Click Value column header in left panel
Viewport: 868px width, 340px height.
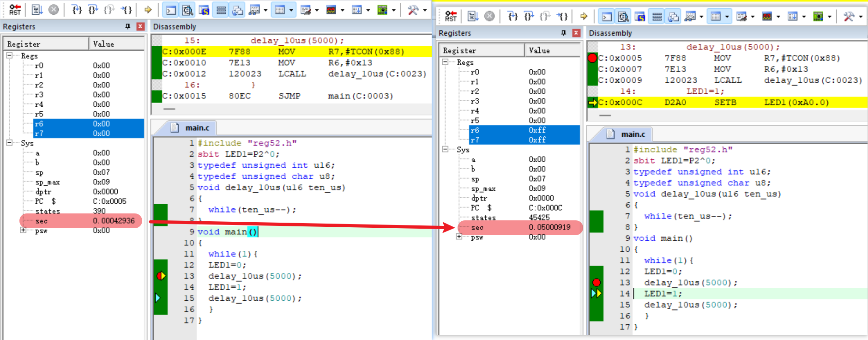(x=116, y=44)
